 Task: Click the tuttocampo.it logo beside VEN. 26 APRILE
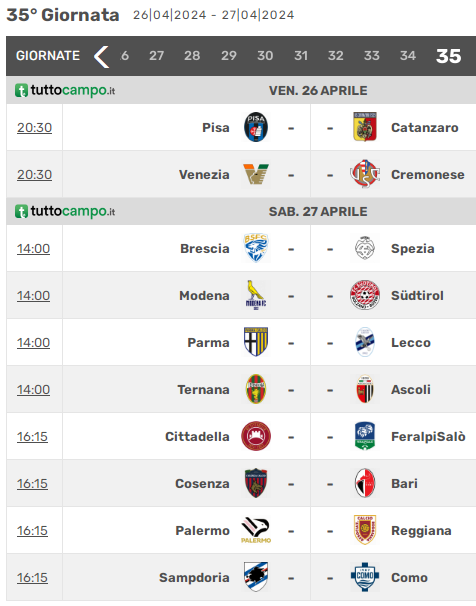tap(65, 90)
